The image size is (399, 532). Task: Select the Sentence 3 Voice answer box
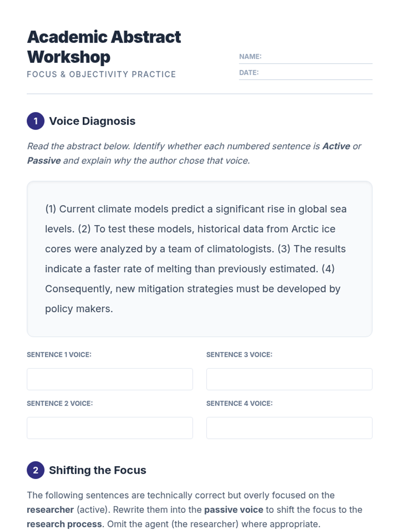point(289,379)
